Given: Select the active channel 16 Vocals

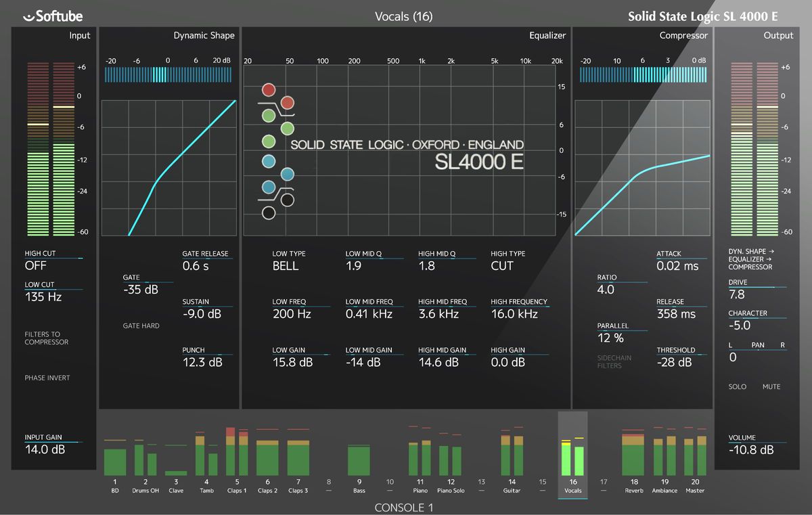Looking at the screenshot, I should point(572,455).
